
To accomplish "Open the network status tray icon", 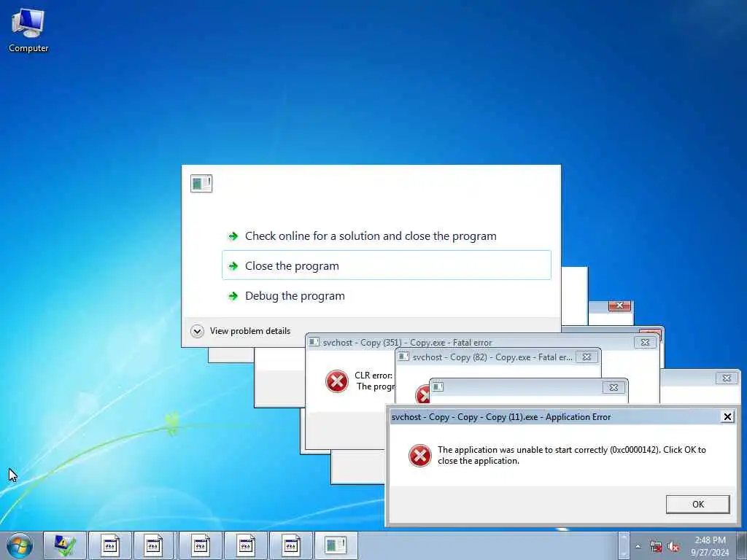I will click(656, 547).
